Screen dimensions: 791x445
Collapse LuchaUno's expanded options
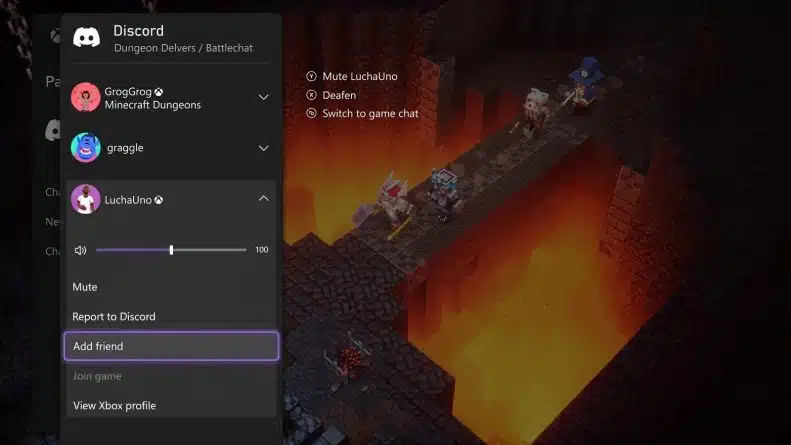(x=264, y=199)
